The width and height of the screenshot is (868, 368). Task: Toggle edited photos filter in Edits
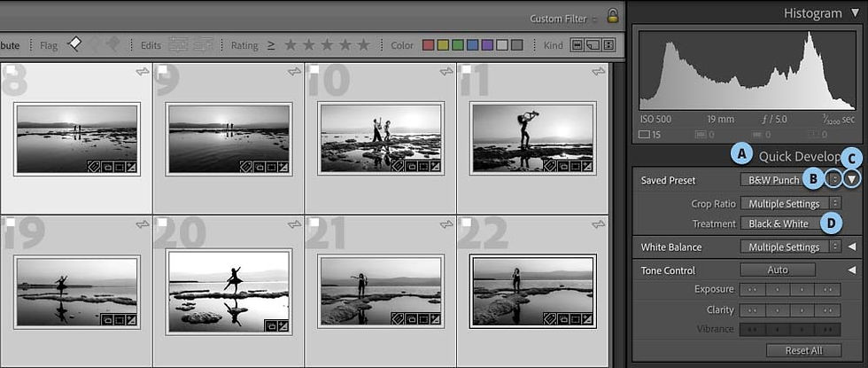pos(178,45)
